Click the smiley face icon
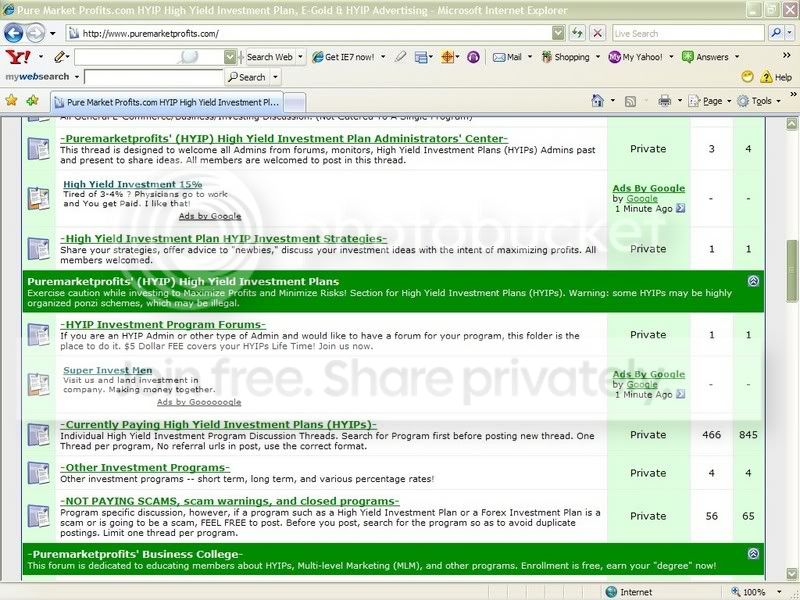 click(747, 77)
